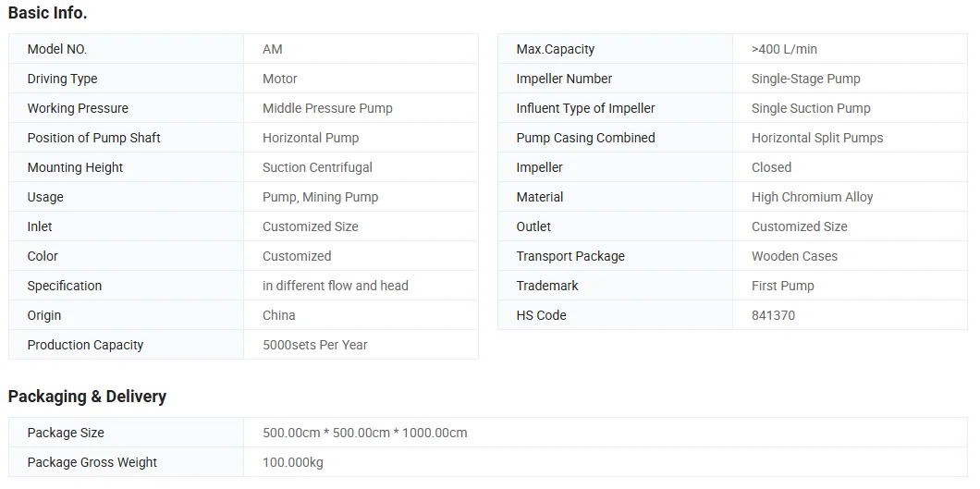Click the High Chromium Alloy material value
980x489 pixels.
pos(812,197)
